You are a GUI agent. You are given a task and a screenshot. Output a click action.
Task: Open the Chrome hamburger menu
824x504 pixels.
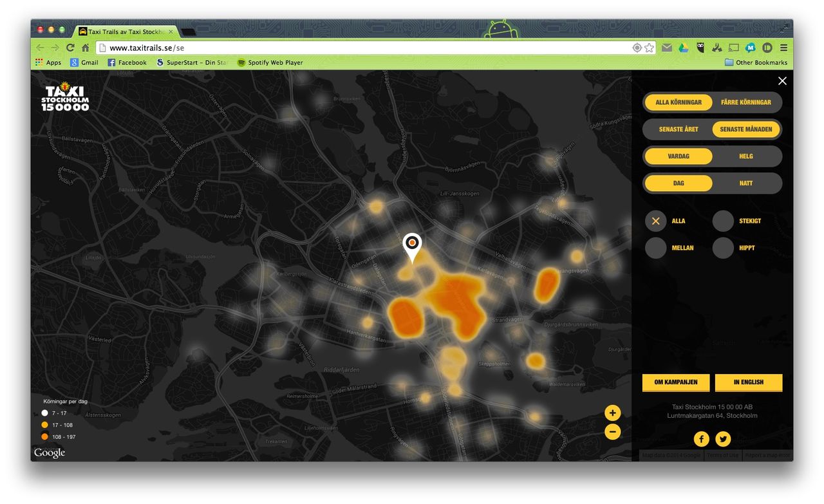(783, 47)
